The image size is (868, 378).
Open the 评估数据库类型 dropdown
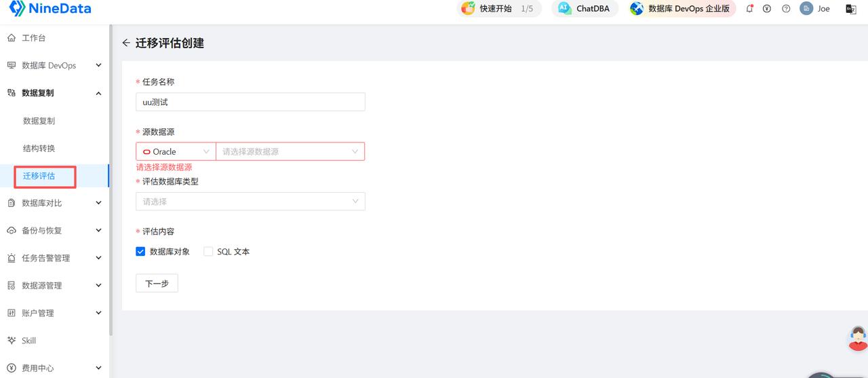pyautogui.click(x=250, y=202)
